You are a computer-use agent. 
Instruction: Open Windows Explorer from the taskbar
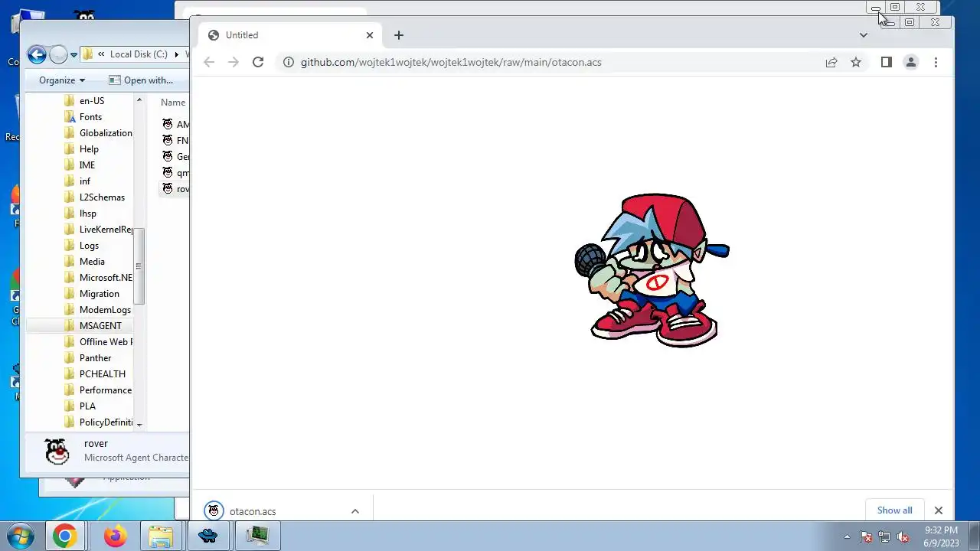(x=160, y=536)
